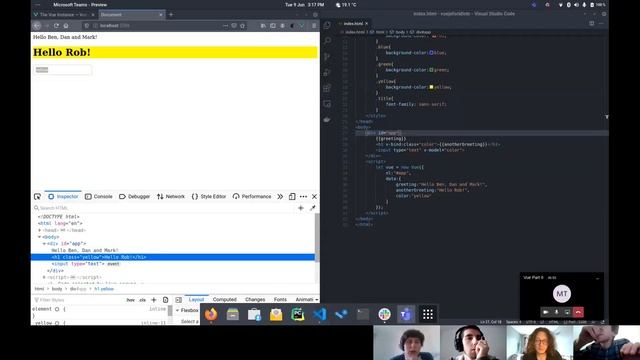Hang up the Teams call
Screen dimensions: 640x360
point(578,312)
